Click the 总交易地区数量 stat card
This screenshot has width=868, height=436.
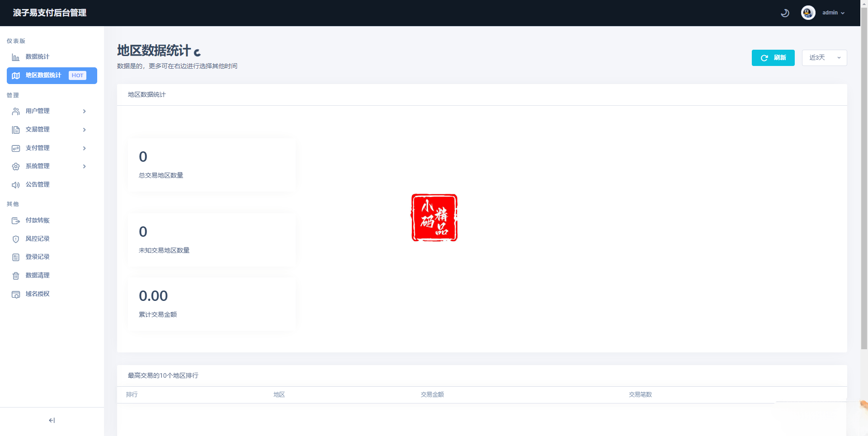(x=212, y=165)
